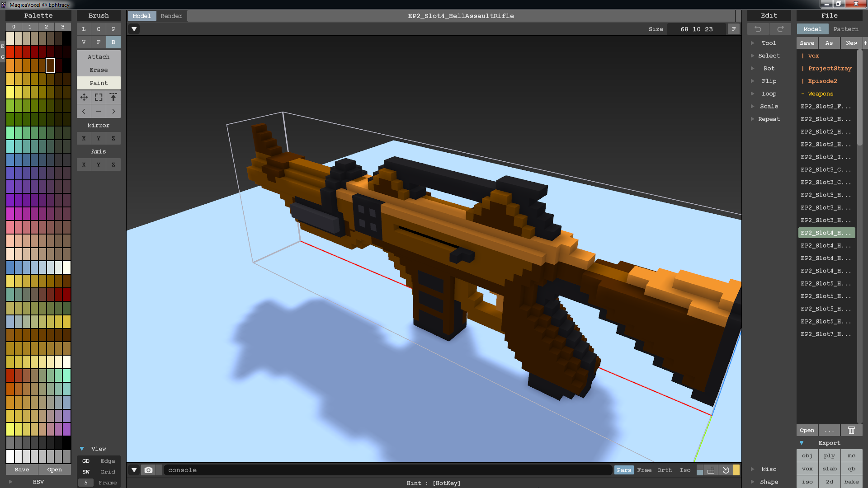
Task: Select the Line brush mode (L)
Action: tap(84, 29)
